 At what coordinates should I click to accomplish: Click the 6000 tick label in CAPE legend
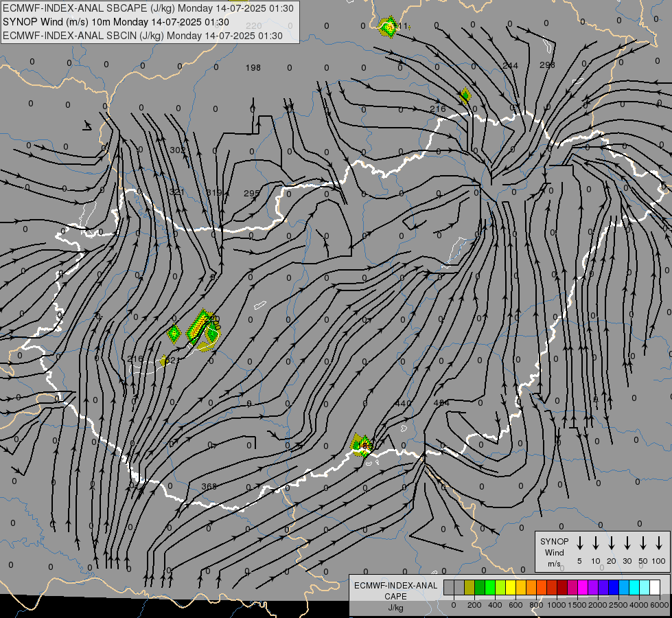[x=659, y=605]
